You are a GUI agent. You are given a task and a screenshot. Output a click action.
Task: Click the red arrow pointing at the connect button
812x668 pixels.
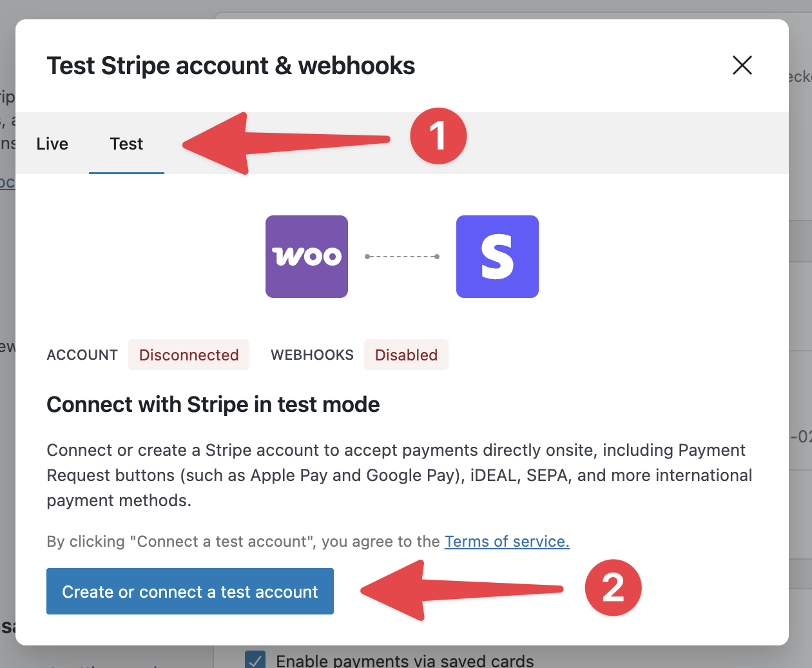tap(461, 590)
